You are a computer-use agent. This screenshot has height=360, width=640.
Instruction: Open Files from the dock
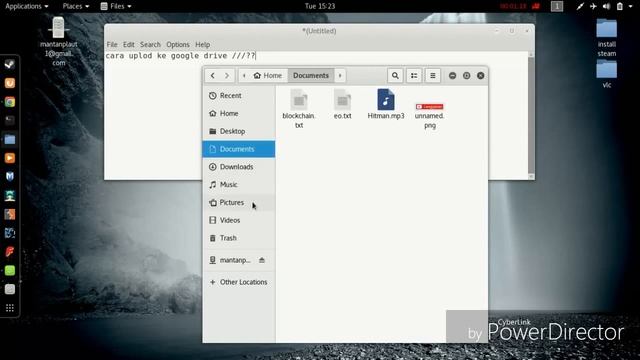tap(10, 139)
